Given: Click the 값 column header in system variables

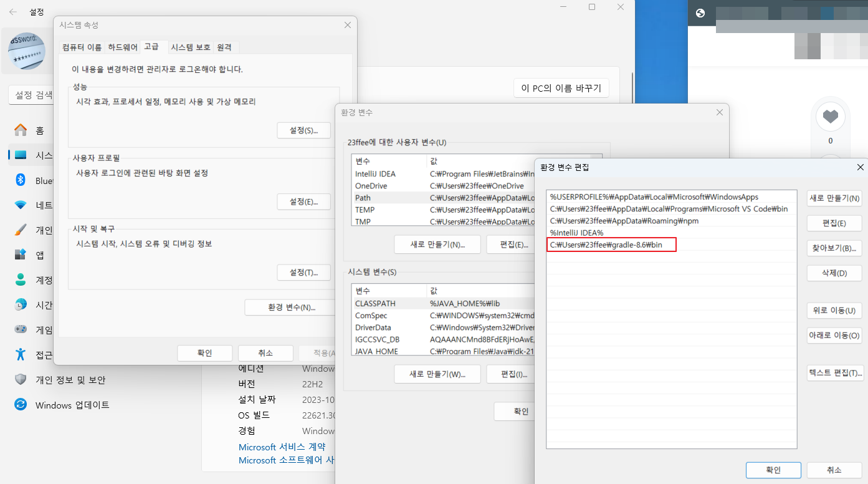Looking at the screenshot, I should click(480, 291).
